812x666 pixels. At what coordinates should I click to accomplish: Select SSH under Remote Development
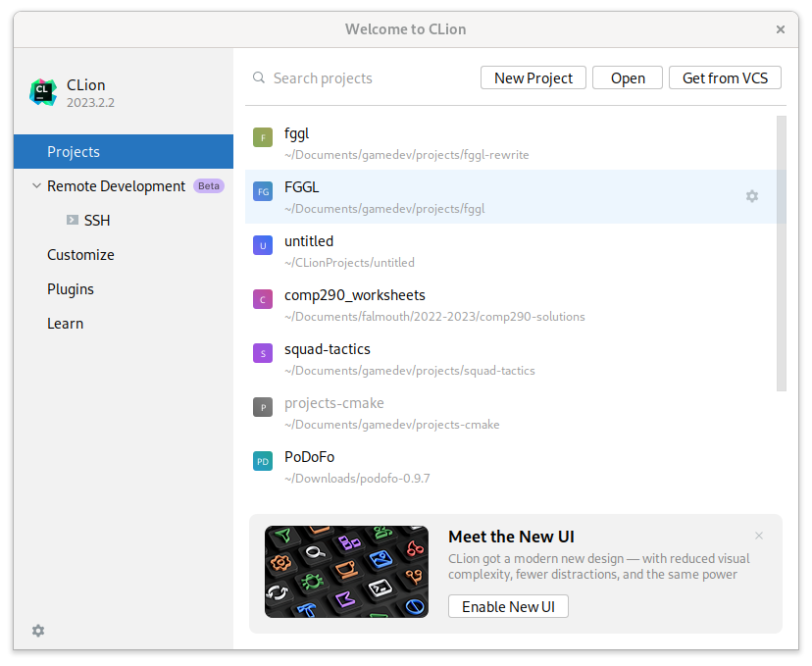tap(97, 220)
